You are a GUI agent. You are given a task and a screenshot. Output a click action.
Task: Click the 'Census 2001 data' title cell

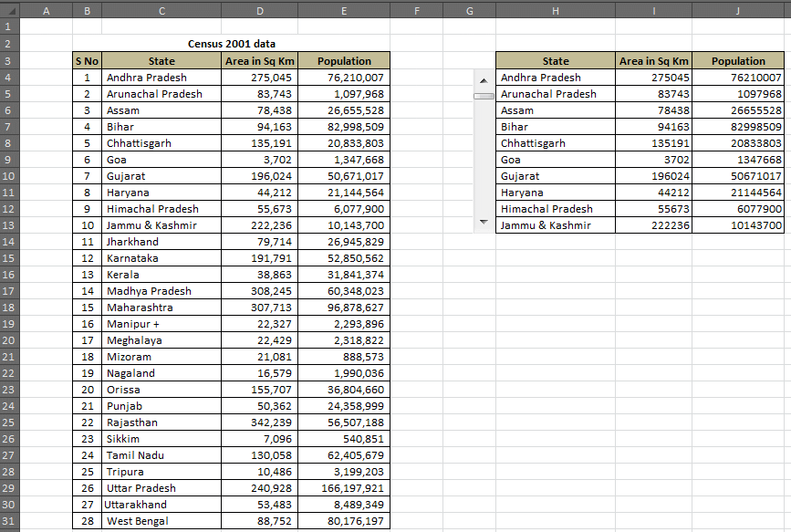pyautogui.click(x=231, y=44)
